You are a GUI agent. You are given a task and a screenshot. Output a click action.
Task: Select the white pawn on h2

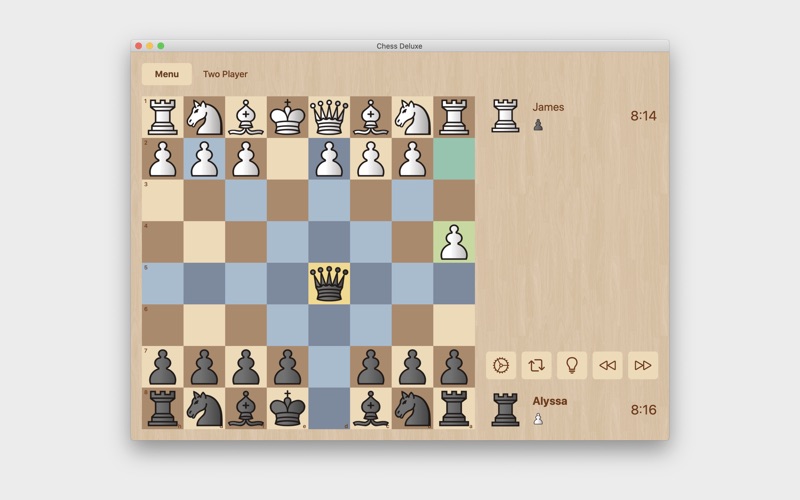tap(163, 159)
